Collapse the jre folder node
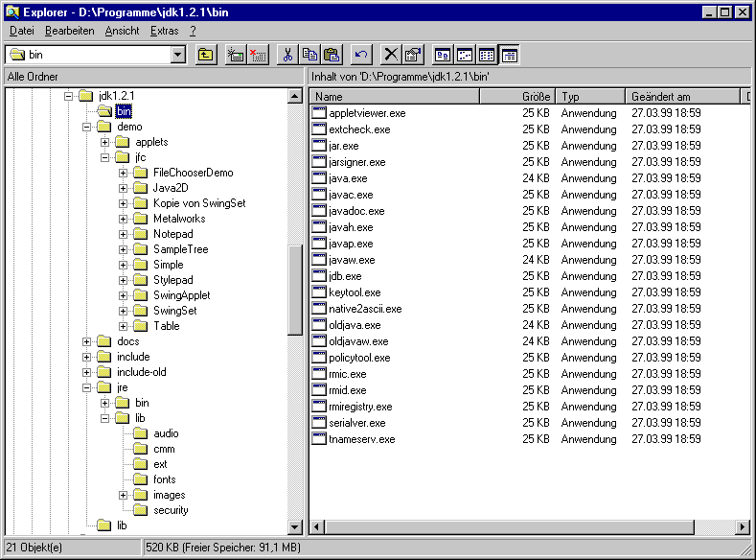This screenshot has width=756, height=560. coord(87,387)
